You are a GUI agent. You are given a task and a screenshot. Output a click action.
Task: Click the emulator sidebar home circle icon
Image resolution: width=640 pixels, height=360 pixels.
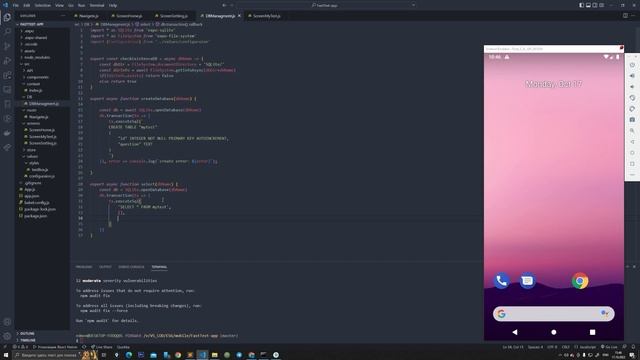coord(632,153)
